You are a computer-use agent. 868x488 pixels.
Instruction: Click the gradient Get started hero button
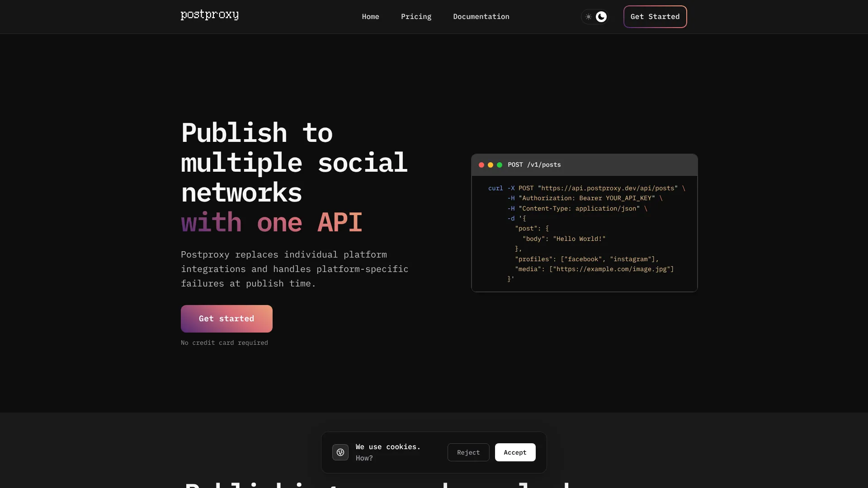226,319
